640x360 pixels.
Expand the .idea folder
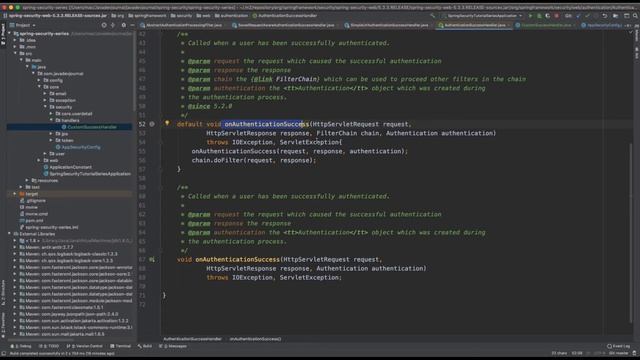(16, 40)
